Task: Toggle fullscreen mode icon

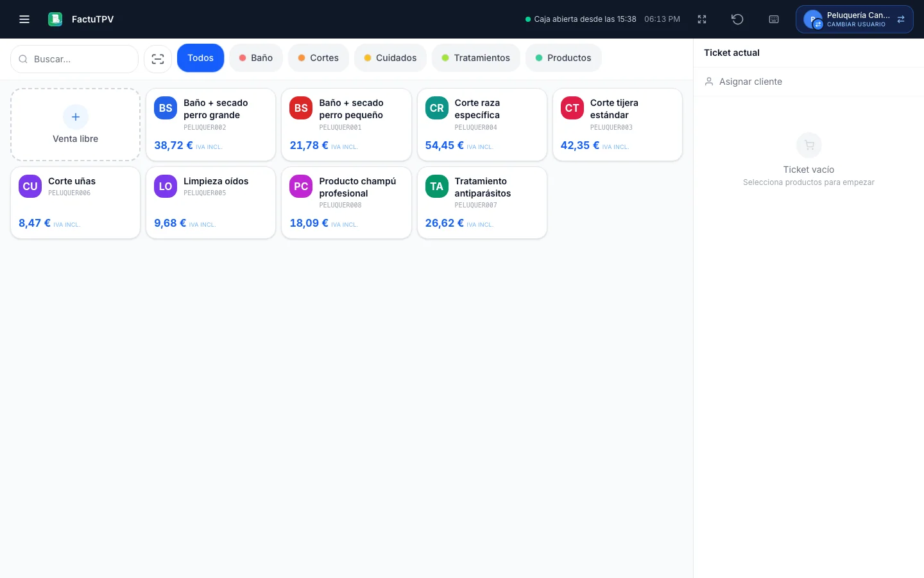Action: 702,19
